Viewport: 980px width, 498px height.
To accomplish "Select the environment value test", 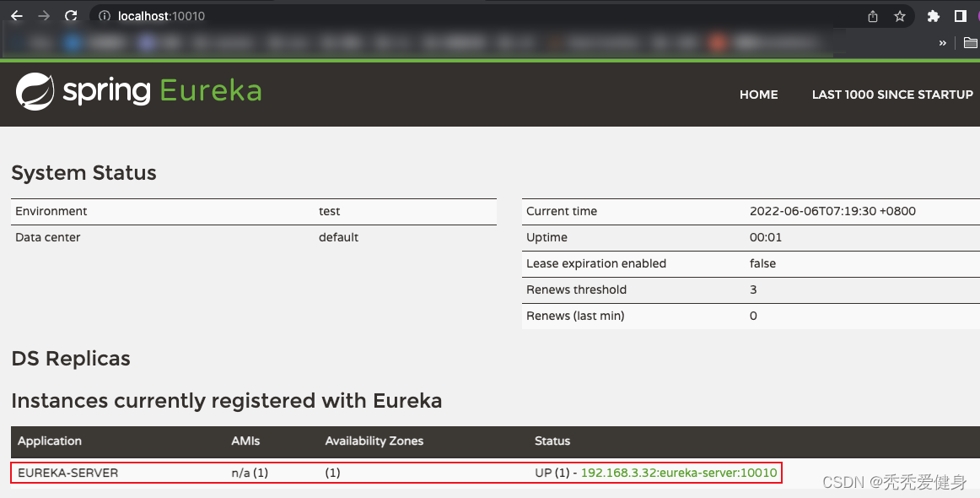I will tap(330, 212).
